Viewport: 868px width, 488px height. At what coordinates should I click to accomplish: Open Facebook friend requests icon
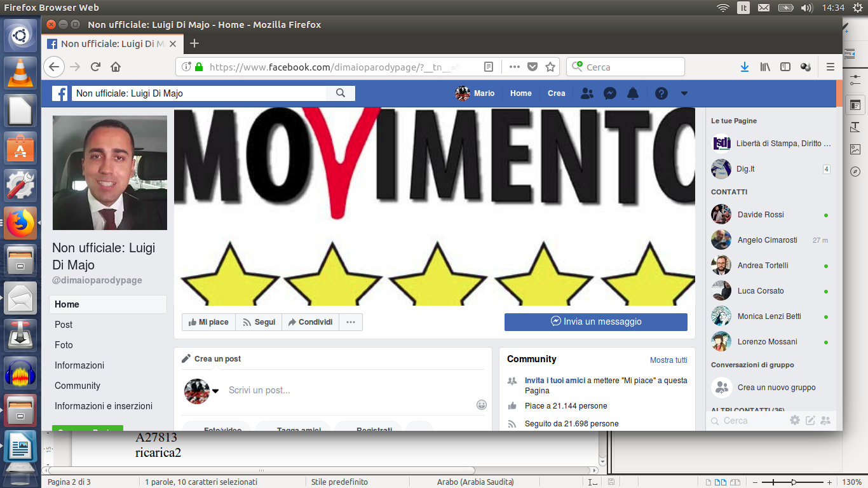[x=587, y=93]
